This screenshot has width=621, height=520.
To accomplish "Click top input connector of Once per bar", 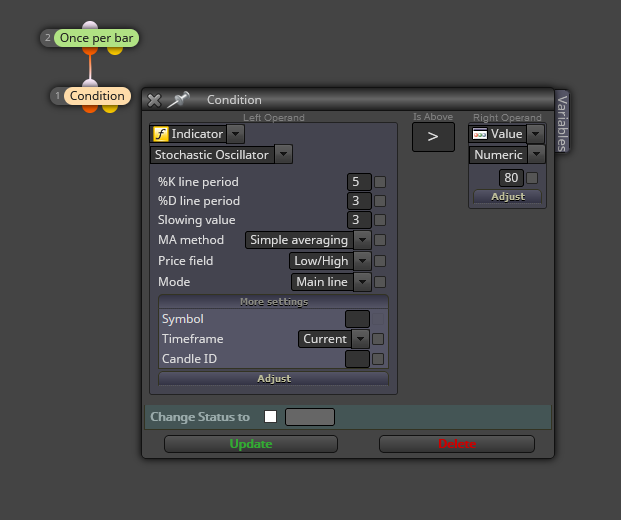I will click(90, 25).
